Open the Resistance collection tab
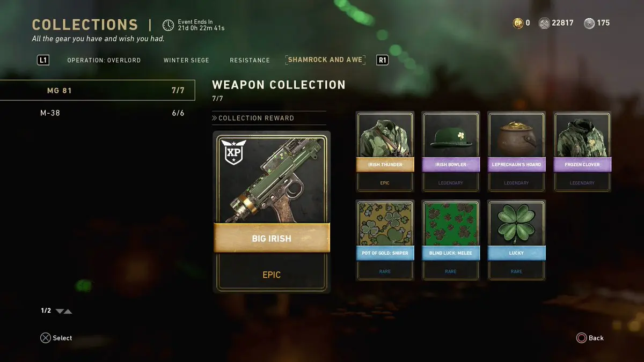The height and width of the screenshot is (362, 644). [250, 60]
